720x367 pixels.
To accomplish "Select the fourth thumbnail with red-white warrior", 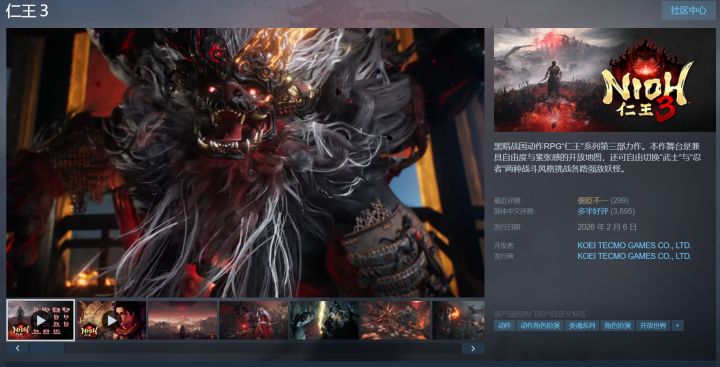I will 253,320.
